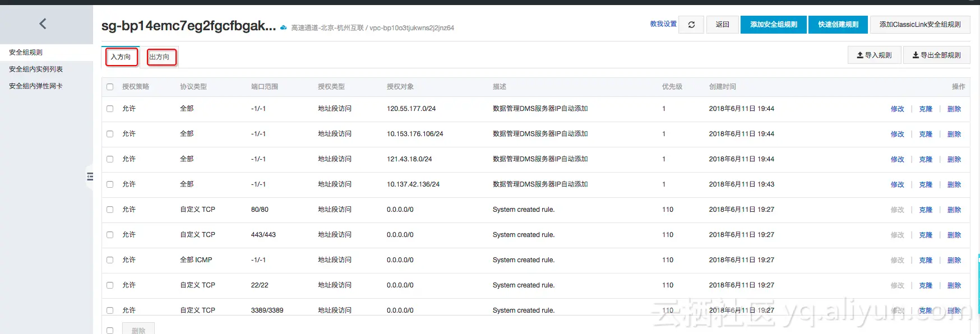Screen dimensions: 980x334
Task: Toggle the select-all checkbox in the table header
Action: 110,87
